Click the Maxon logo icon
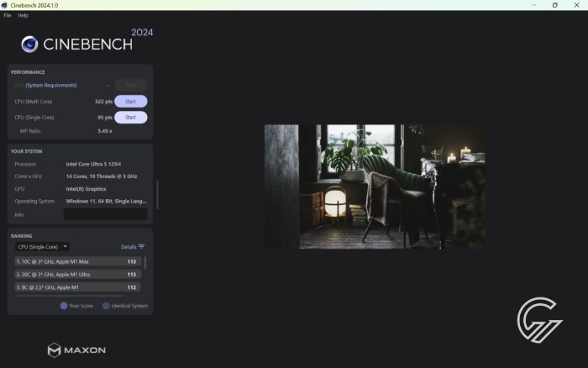This screenshot has height=368, width=588. point(54,350)
